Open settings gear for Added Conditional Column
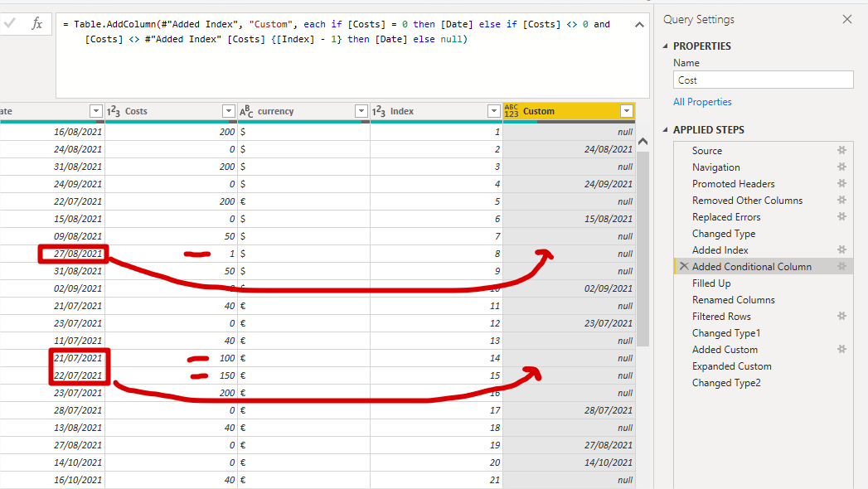Screen dimensions: 868x489 842,266
